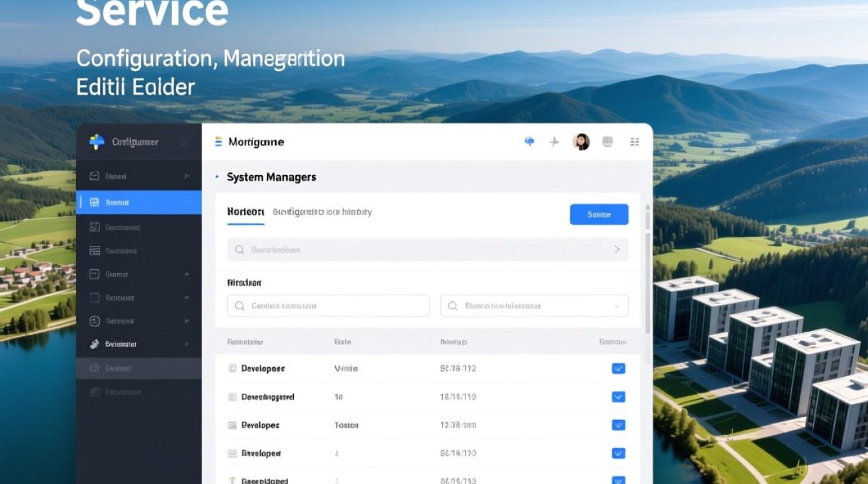
Task: Click the striped menu icon left of the Mortigame title
Action: [x=218, y=142]
